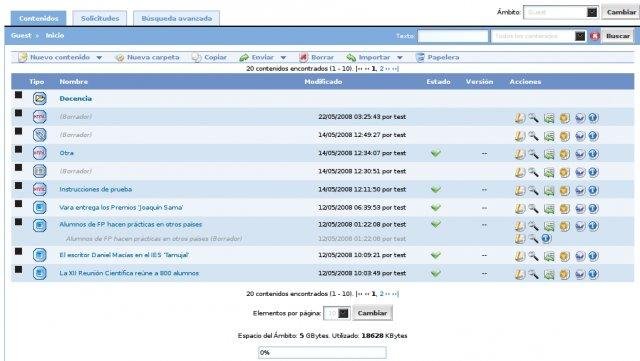Image resolution: width=640 pixels, height=361 pixels.
Task: Tick the checkbox for the Docencia folder
Action: point(18,95)
